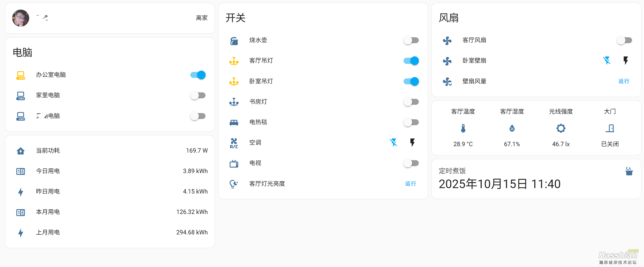Image resolution: width=644 pixels, height=267 pixels.
Task: Enable the 客厅风扇 toggle
Action: (x=624, y=40)
